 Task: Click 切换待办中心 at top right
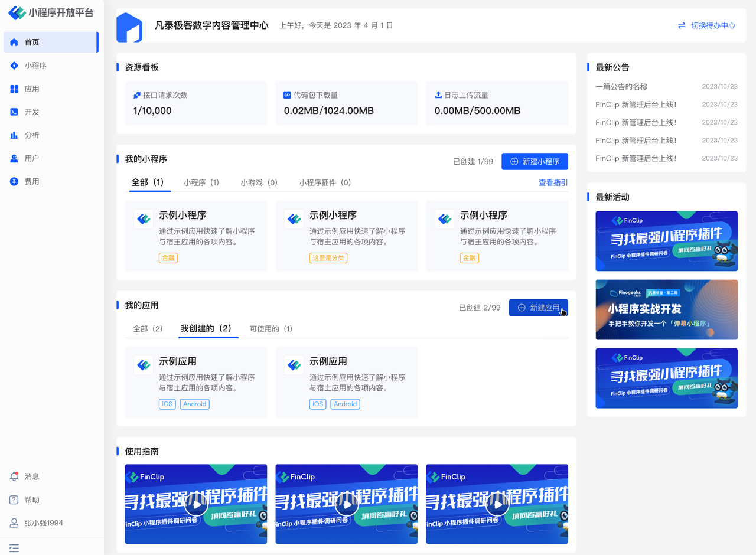[706, 25]
